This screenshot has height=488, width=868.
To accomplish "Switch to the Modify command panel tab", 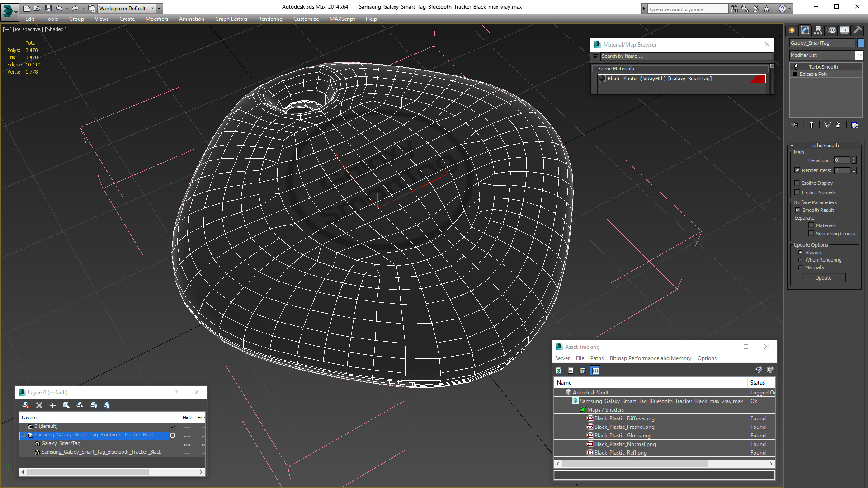I will click(x=805, y=30).
